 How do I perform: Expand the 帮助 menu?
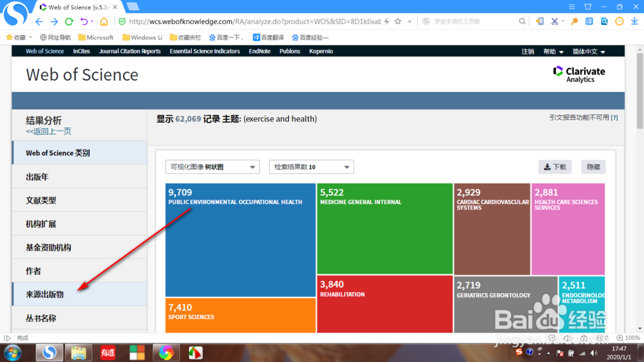pos(553,52)
